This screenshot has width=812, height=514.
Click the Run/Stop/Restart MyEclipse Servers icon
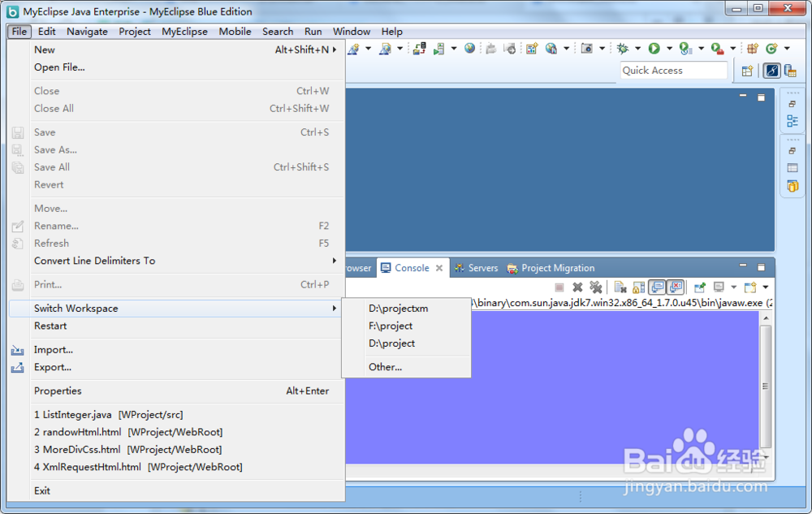point(438,49)
